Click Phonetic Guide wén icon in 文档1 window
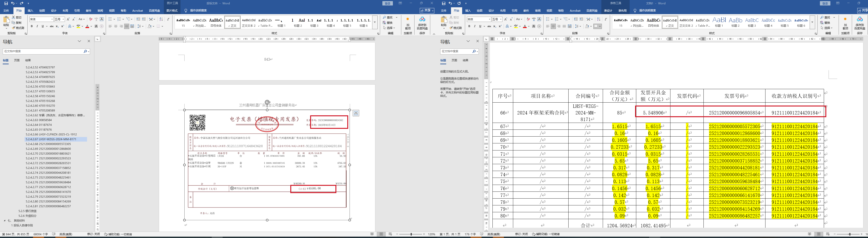The height and width of the screenshot is (238, 868). (534, 19)
